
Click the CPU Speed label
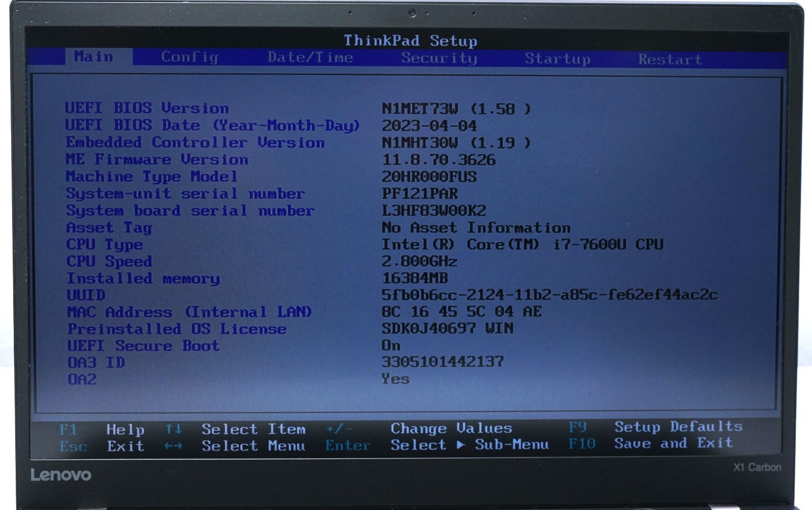tap(109, 261)
